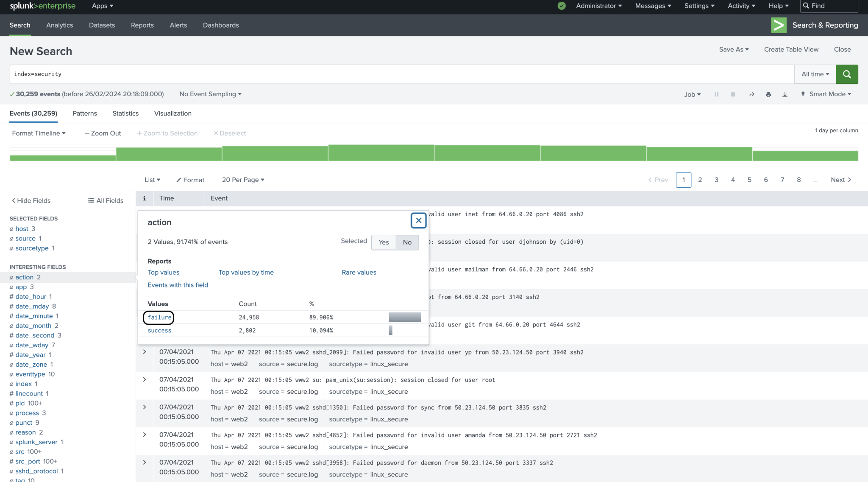Screen dimensions: 868x482
Task: Open the Format Timeline dropdown
Action: pyautogui.click(x=39, y=133)
